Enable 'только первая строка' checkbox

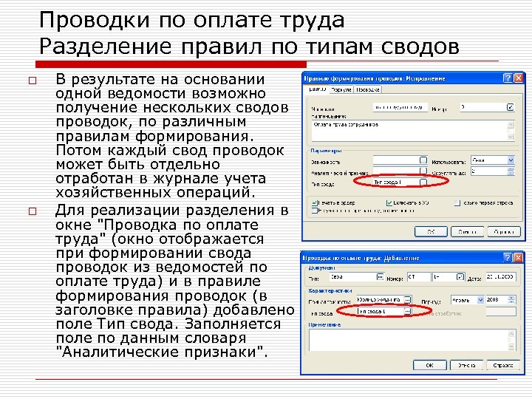pos(457,203)
